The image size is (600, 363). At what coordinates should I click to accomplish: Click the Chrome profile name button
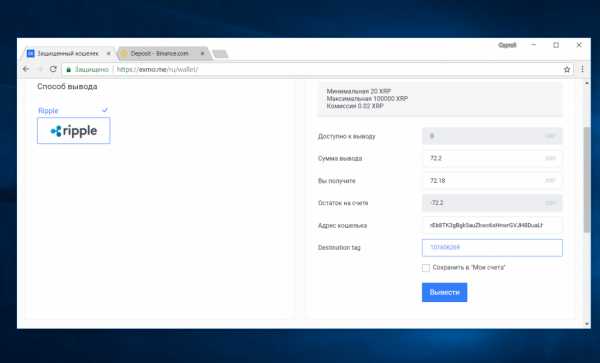click(507, 45)
